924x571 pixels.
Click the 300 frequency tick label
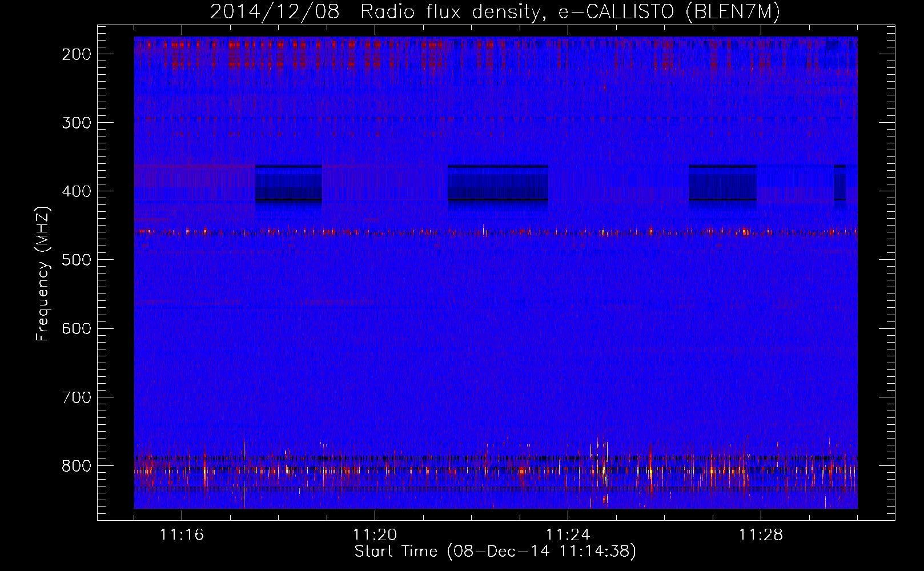point(76,123)
